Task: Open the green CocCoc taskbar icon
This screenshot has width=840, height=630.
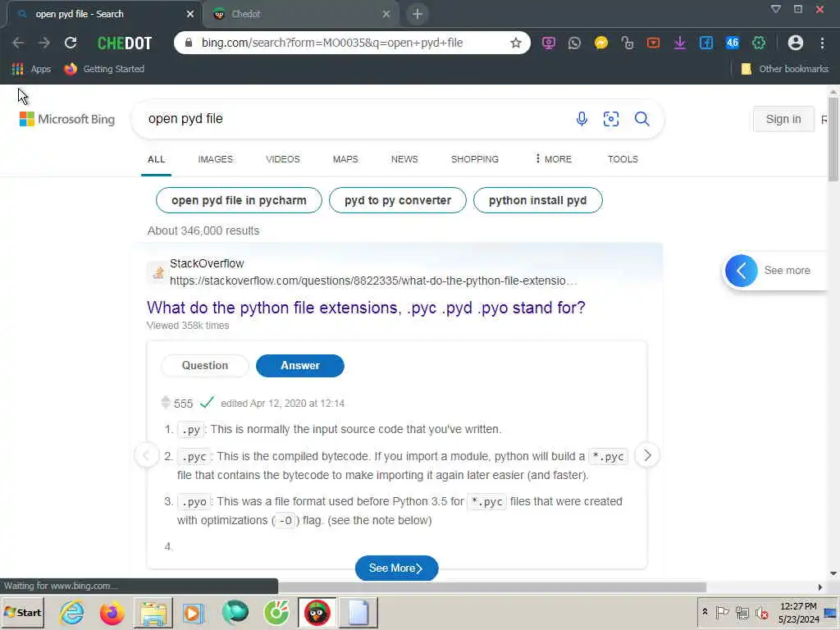Action: coord(276,613)
